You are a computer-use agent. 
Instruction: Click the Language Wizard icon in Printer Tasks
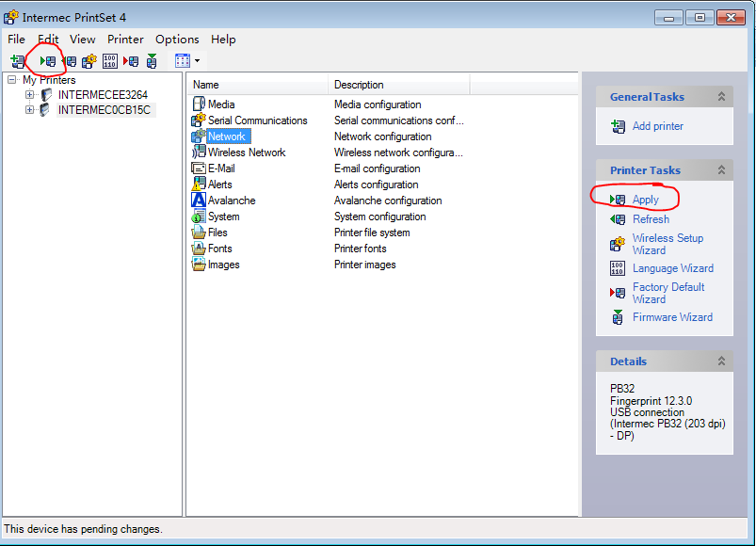pos(618,268)
